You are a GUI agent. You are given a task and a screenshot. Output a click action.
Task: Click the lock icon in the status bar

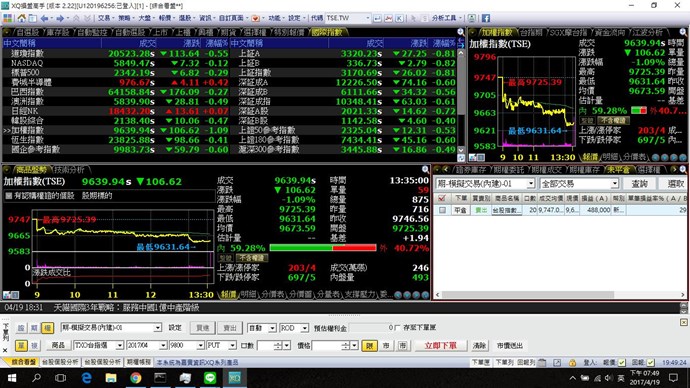pyautogui.click(x=572, y=362)
